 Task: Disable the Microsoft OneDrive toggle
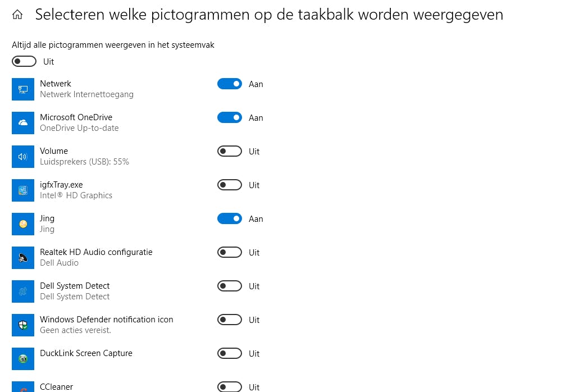(230, 118)
